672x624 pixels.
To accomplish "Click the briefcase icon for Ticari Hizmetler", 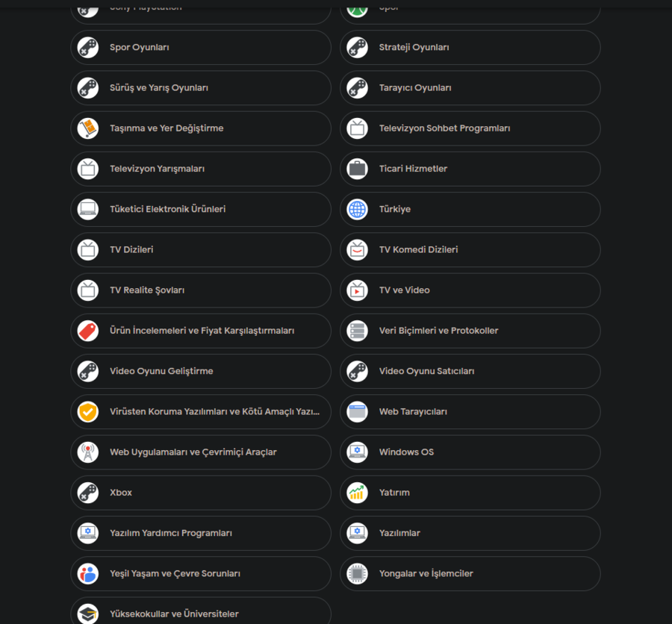I will [358, 169].
